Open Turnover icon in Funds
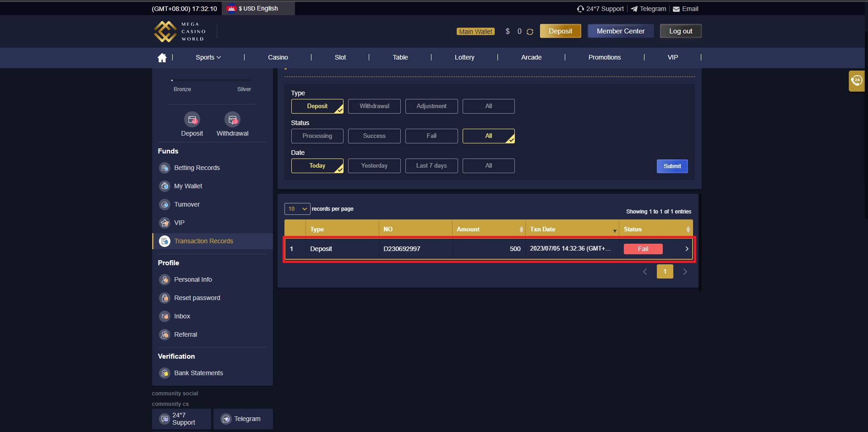Viewport: 868px width, 432px height. 164,204
